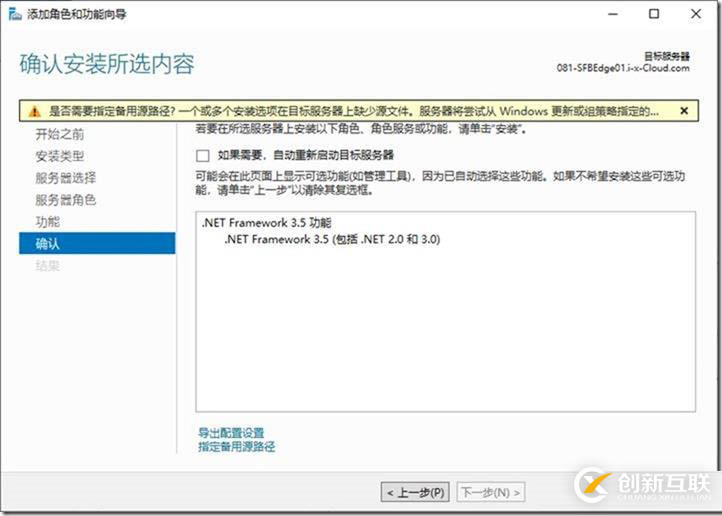This screenshot has width=722, height=516.
Task: Click the 导出配置设置 link
Action: tap(231, 433)
